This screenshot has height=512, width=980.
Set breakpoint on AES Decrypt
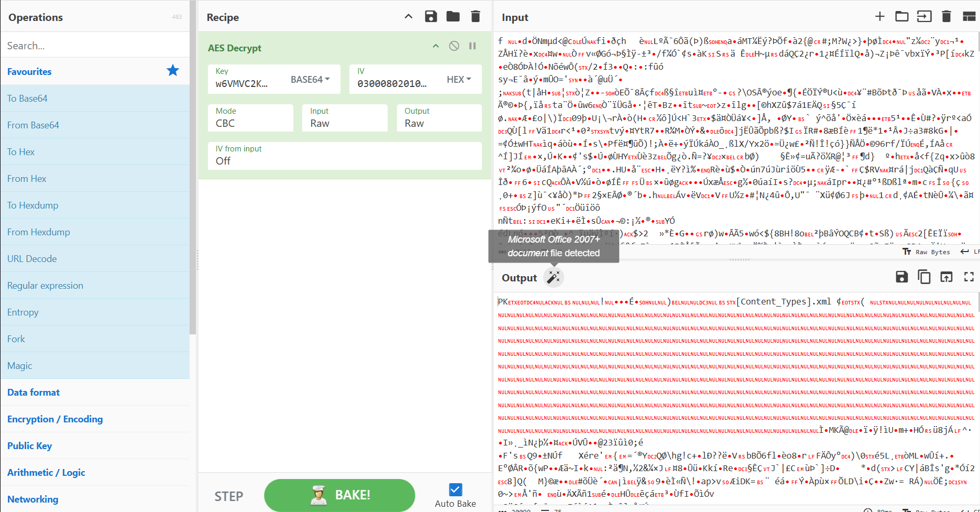[472, 46]
